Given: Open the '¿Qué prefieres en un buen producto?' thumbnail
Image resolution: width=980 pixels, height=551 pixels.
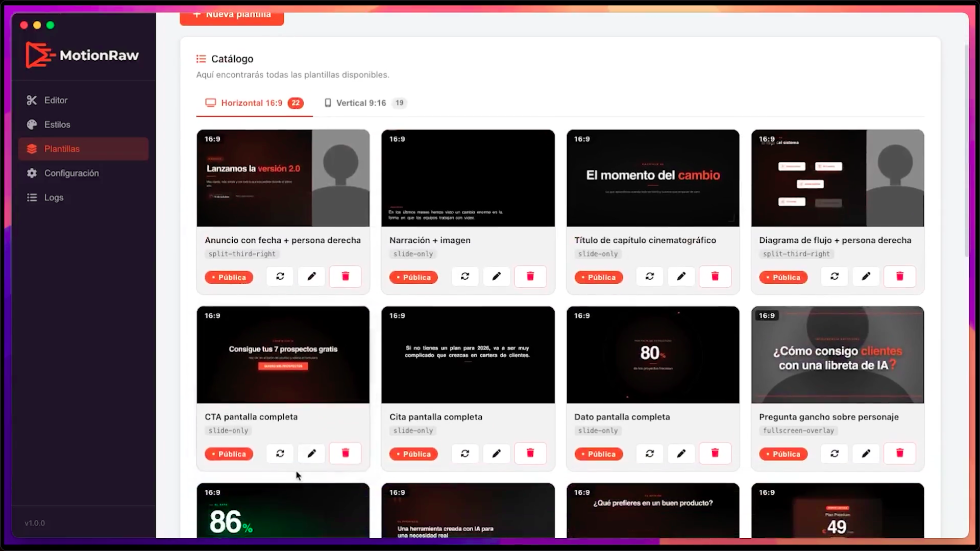Looking at the screenshot, I should pos(653,510).
